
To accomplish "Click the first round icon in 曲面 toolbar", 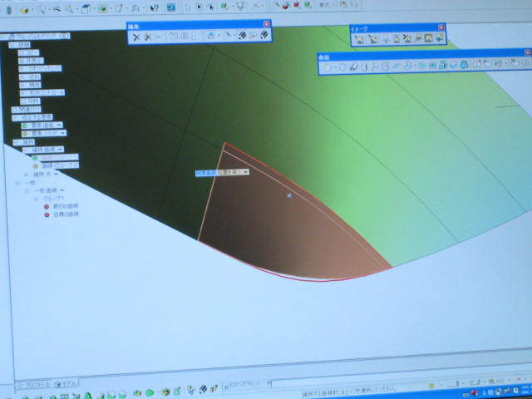I will pos(328,67).
